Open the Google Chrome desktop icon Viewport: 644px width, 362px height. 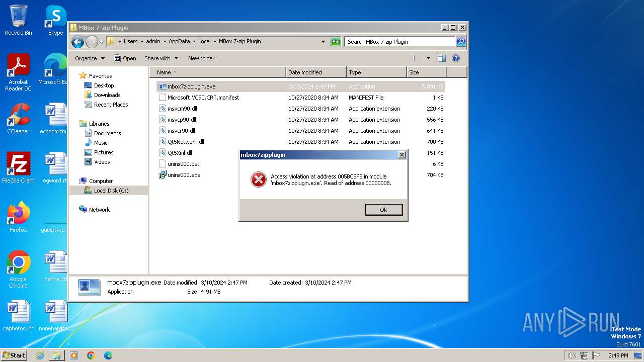[18, 269]
